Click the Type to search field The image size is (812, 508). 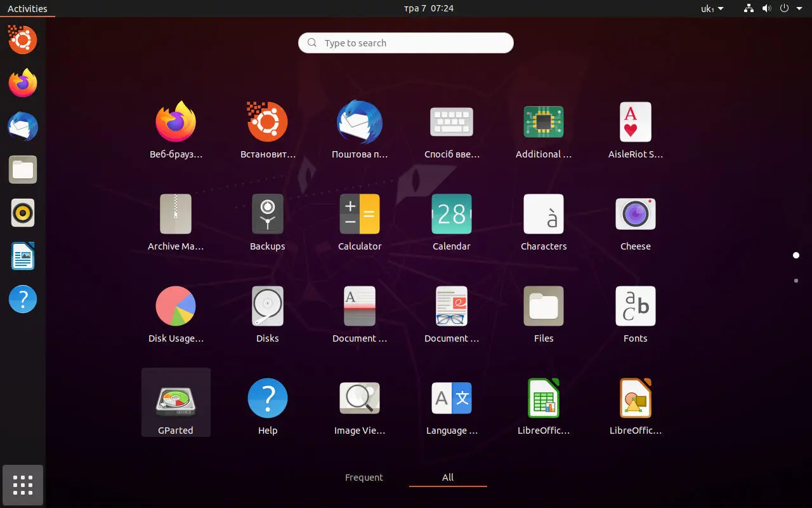(406, 43)
